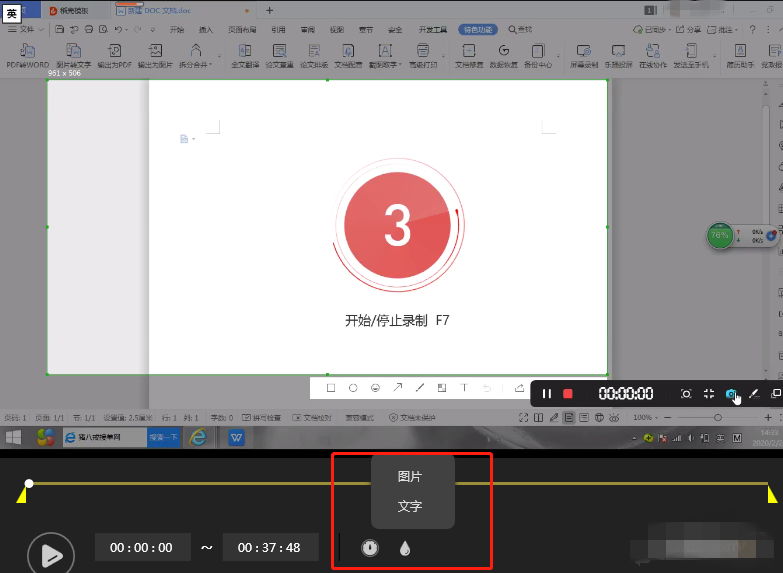Select 文字 from the watermark popup menu
Viewport: 783px width, 573px height.
point(410,507)
